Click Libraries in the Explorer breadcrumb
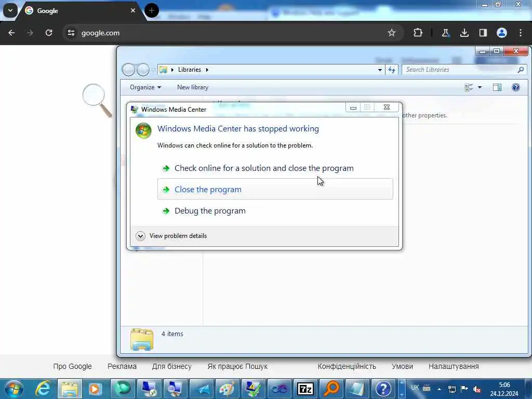This screenshot has height=399, width=532. click(x=189, y=70)
